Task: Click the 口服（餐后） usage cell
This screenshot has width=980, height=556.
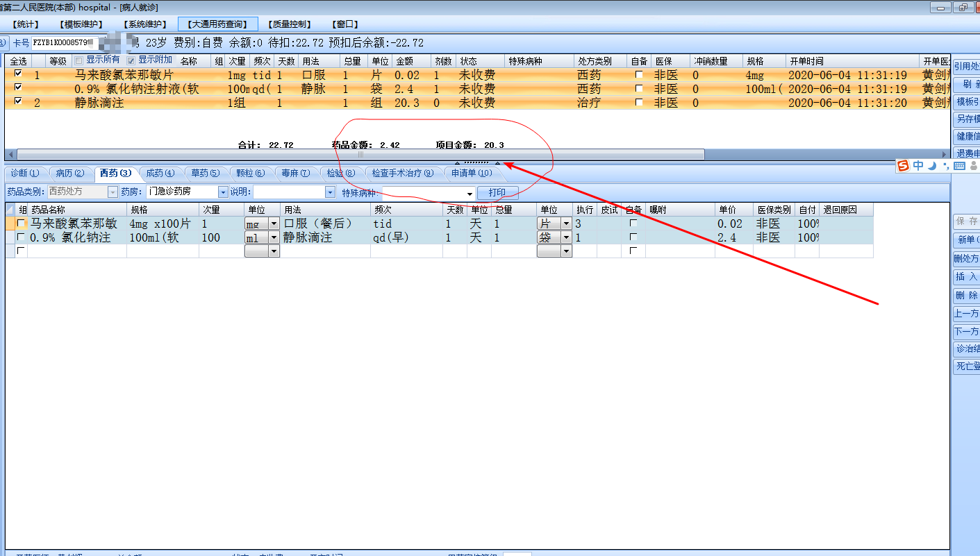Action: pos(326,224)
